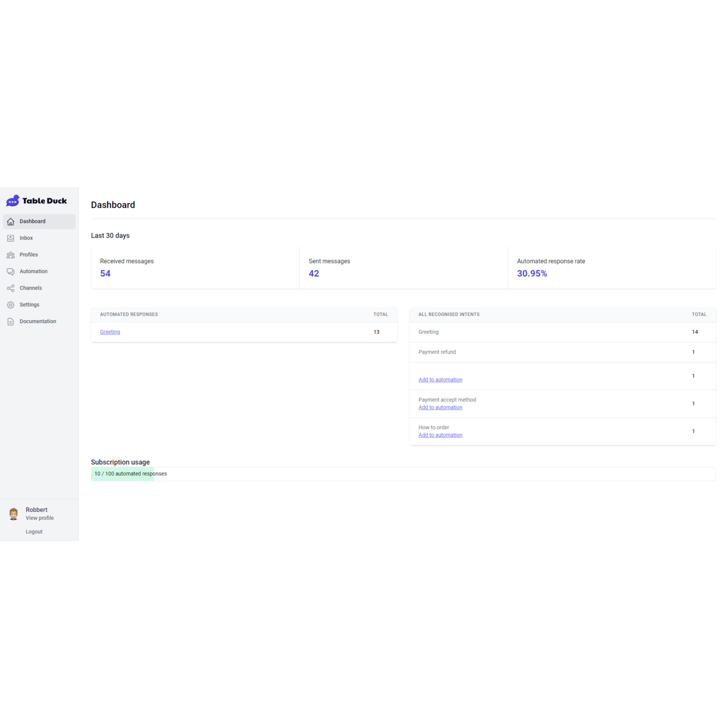Click the Profiles people icon
The width and height of the screenshot is (728, 728).
click(11, 255)
